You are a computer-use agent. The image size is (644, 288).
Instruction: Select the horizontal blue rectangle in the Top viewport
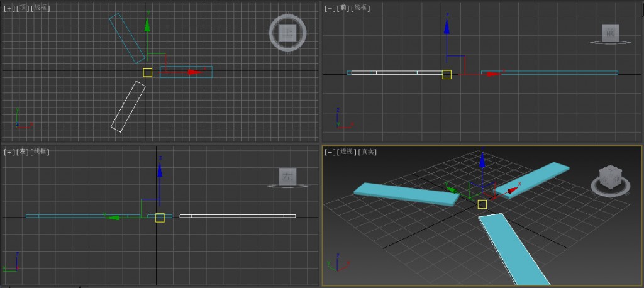click(186, 72)
